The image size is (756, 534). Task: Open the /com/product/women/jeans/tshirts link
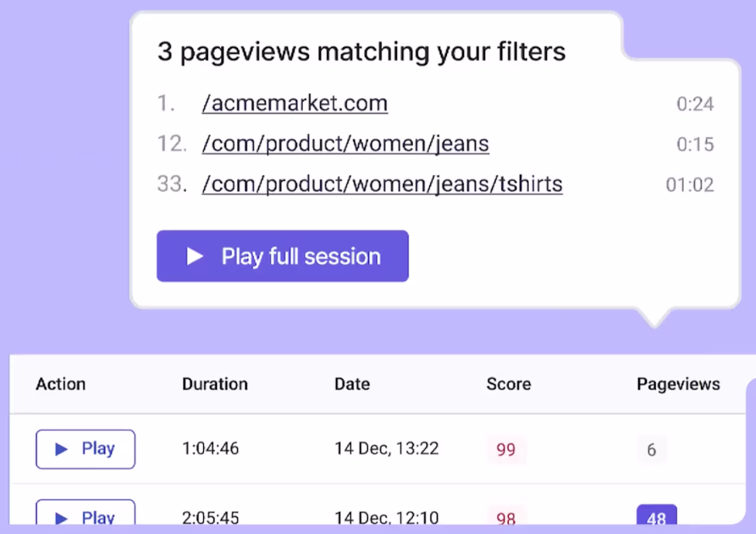coord(382,184)
